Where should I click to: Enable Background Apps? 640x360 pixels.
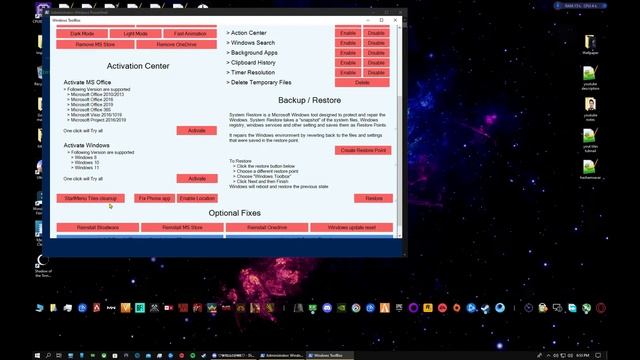pos(348,53)
